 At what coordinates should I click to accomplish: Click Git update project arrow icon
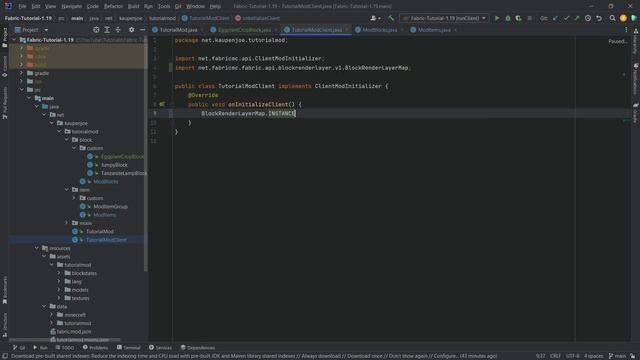(x=555, y=18)
